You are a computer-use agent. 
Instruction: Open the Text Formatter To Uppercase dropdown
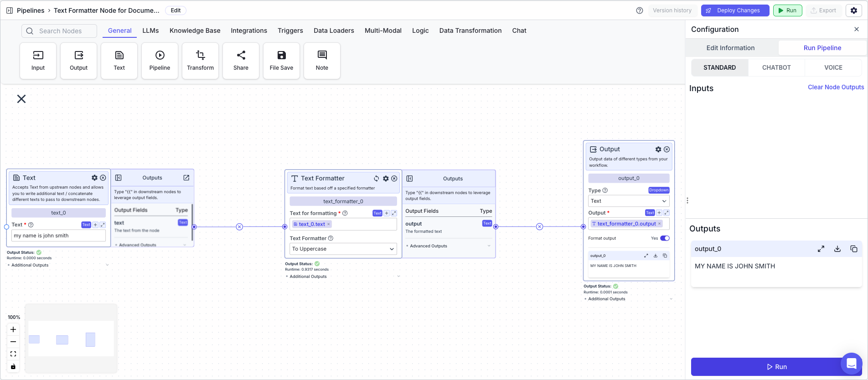343,249
